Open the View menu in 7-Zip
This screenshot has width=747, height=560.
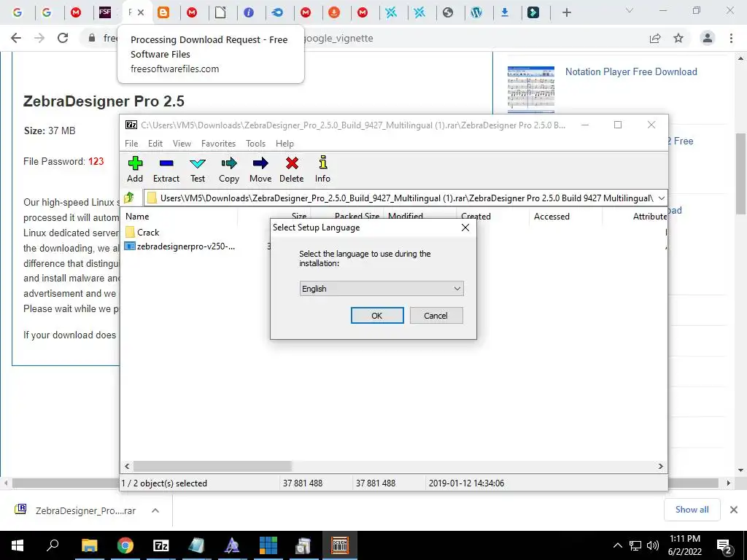click(x=182, y=144)
